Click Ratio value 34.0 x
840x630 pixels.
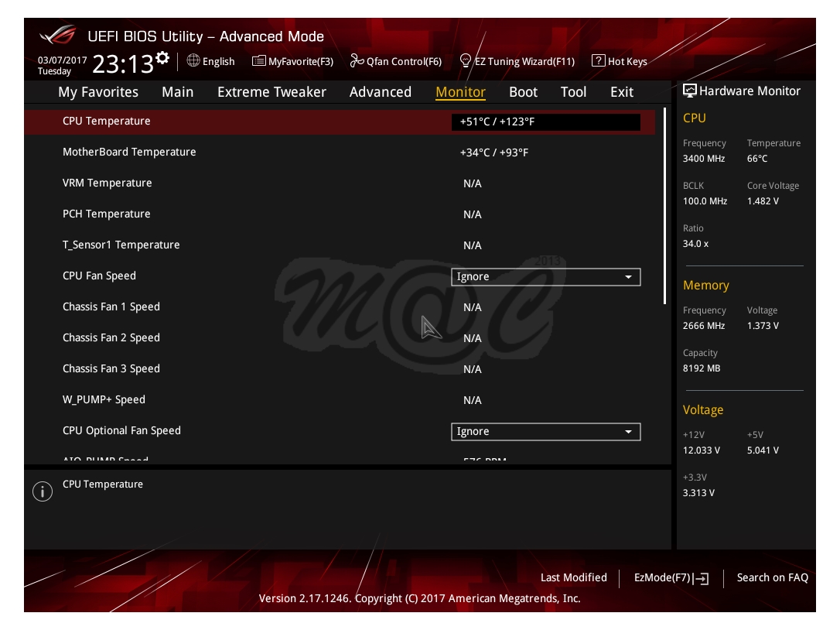pyautogui.click(x=695, y=244)
